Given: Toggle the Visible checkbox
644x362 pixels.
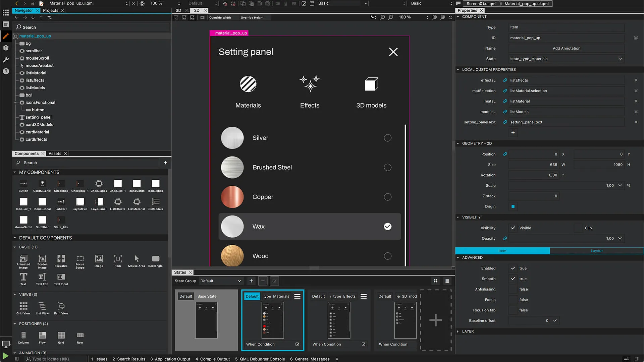Looking at the screenshot, I should [513, 228].
